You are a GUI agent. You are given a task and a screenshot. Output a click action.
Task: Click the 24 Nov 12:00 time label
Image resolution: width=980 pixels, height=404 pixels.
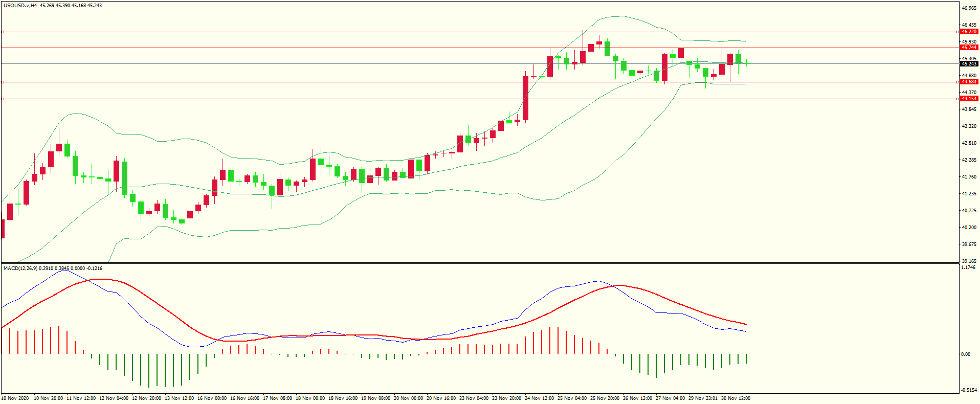pyautogui.click(x=540, y=398)
